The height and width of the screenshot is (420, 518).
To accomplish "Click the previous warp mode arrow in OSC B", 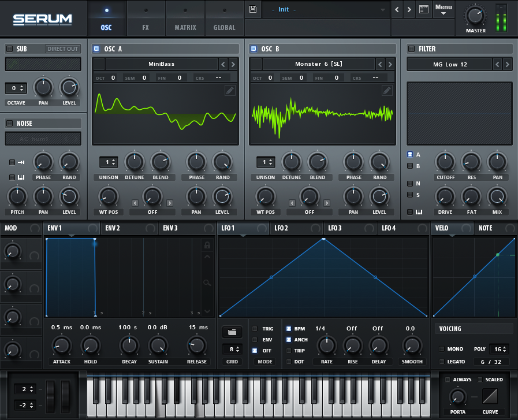I will [x=292, y=203].
